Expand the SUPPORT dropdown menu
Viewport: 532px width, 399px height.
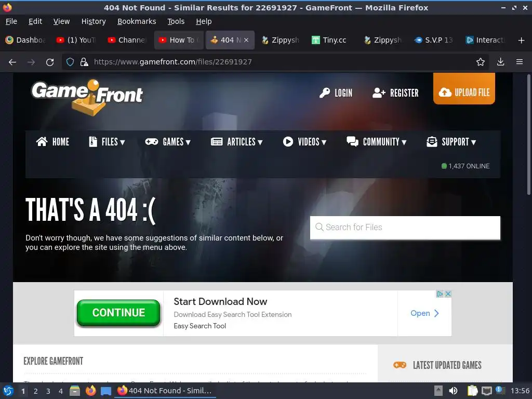[451, 141]
